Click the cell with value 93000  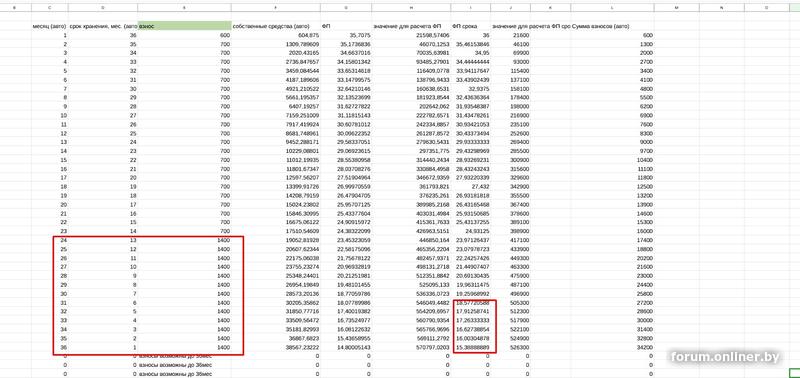coord(510,62)
